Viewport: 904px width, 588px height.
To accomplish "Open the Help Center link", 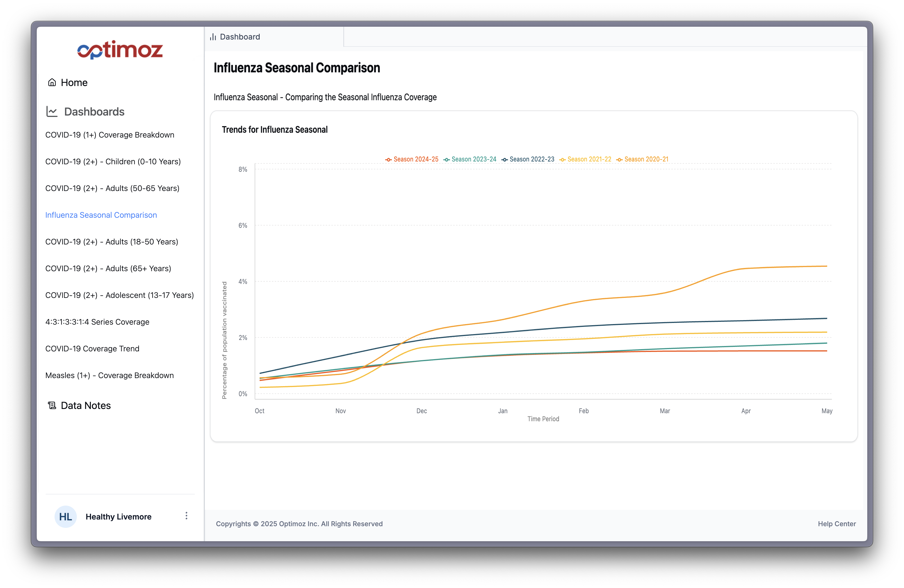I will (837, 524).
